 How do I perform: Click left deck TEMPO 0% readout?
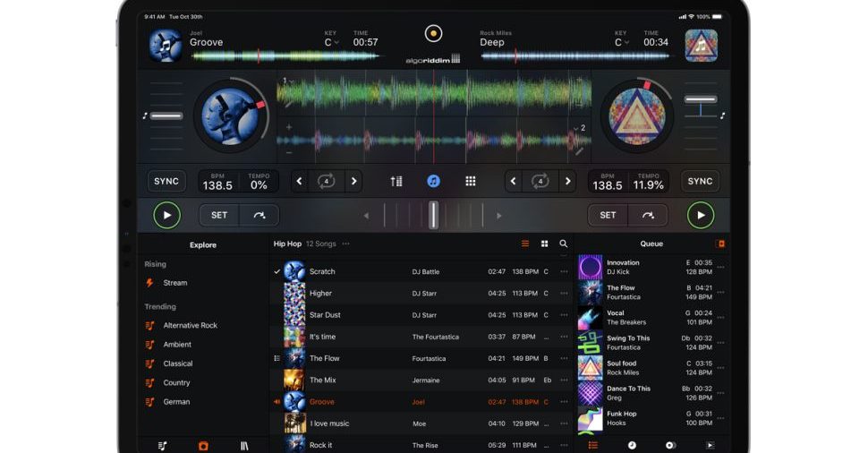tap(259, 183)
